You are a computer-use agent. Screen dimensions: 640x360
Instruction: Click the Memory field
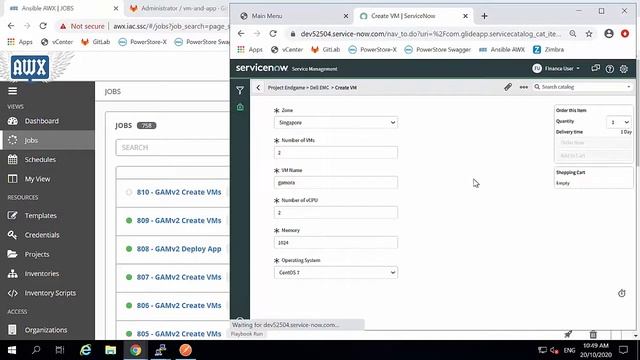pyautogui.click(x=336, y=242)
